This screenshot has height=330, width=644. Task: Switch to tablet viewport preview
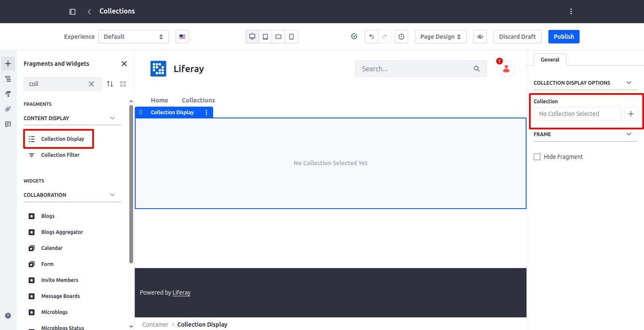coord(265,37)
